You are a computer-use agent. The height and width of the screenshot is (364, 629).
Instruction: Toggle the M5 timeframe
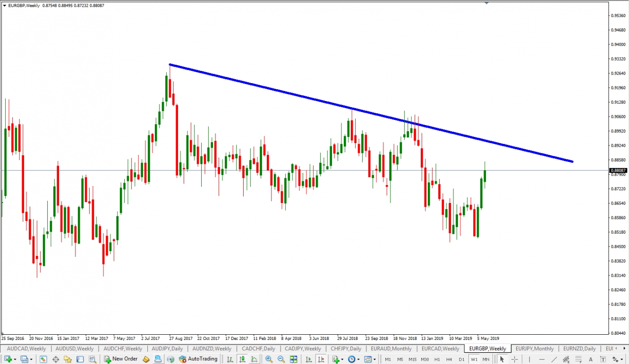pyautogui.click(x=400, y=359)
